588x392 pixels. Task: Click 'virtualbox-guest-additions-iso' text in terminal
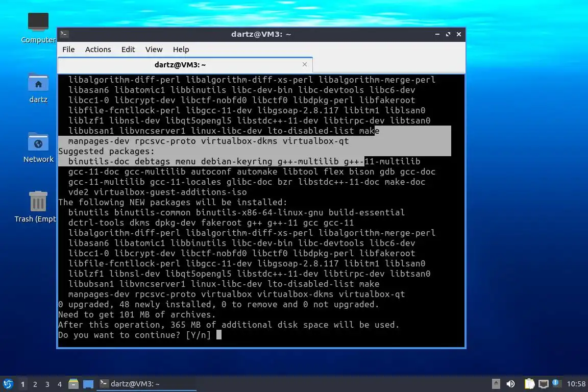click(170, 192)
